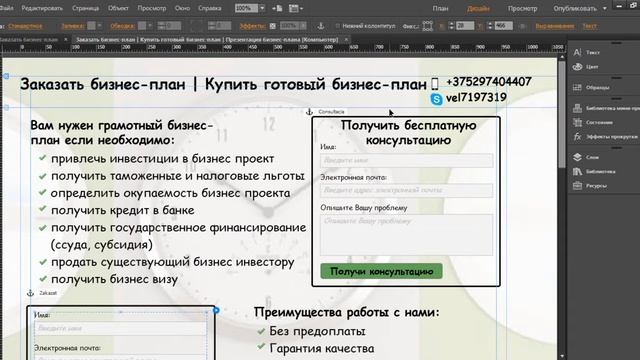Open the Состояния (States) panel icon

577,122
